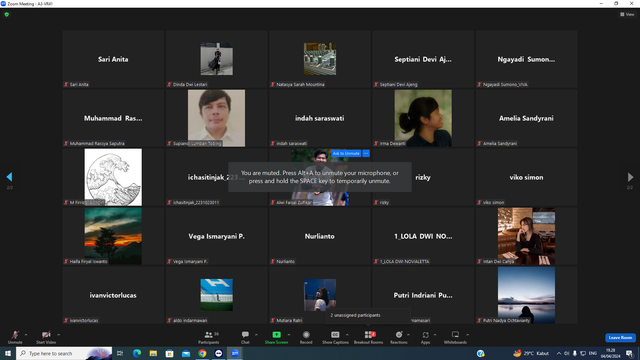640x360 pixels.
Task: Select Natasya Sarah Mountina's tile
Action: 320,59
